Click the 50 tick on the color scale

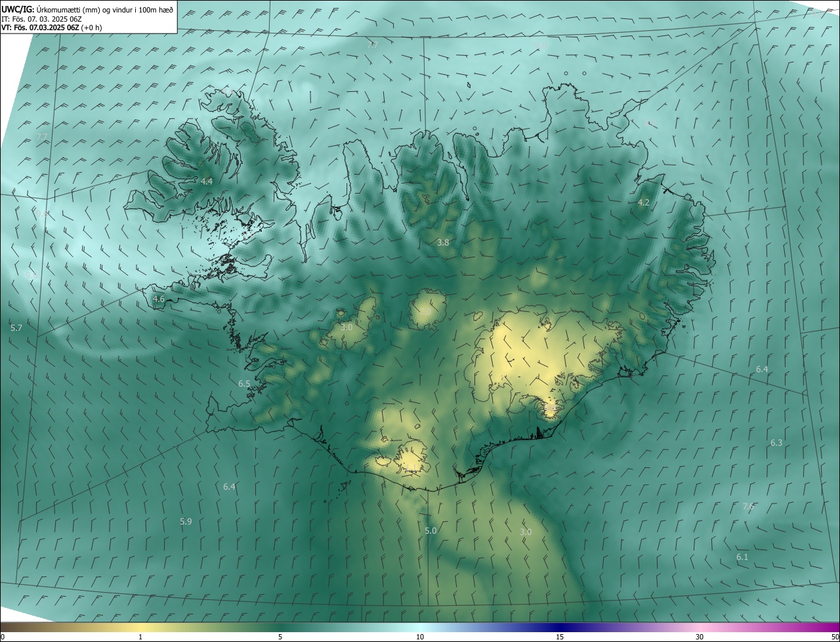tap(835, 637)
